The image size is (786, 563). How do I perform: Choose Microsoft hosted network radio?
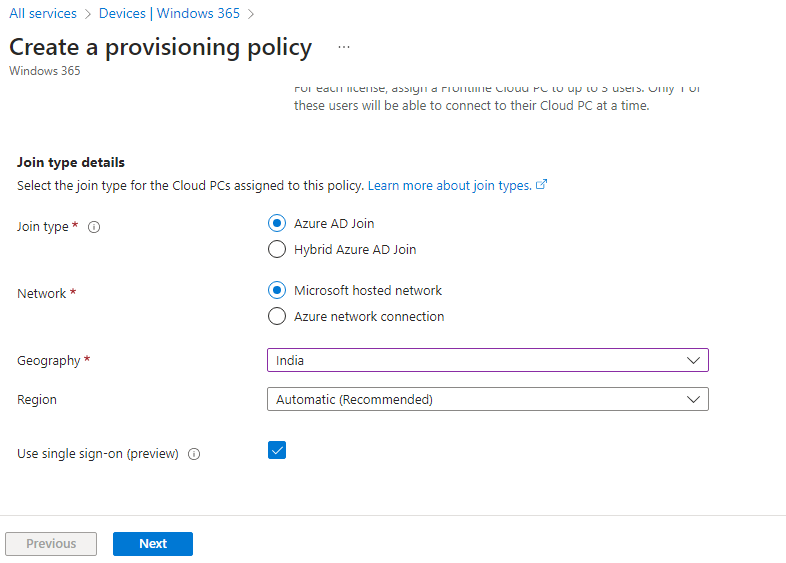(277, 290)
